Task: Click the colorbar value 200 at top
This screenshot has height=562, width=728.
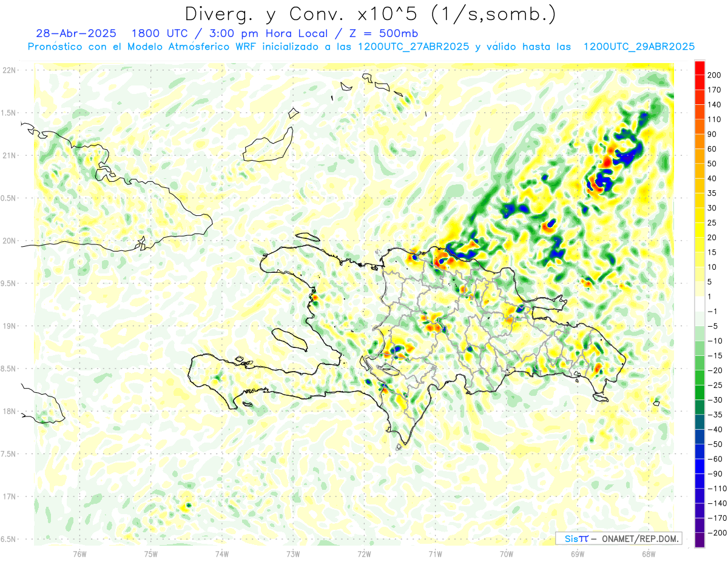Action: coord(714,75)
